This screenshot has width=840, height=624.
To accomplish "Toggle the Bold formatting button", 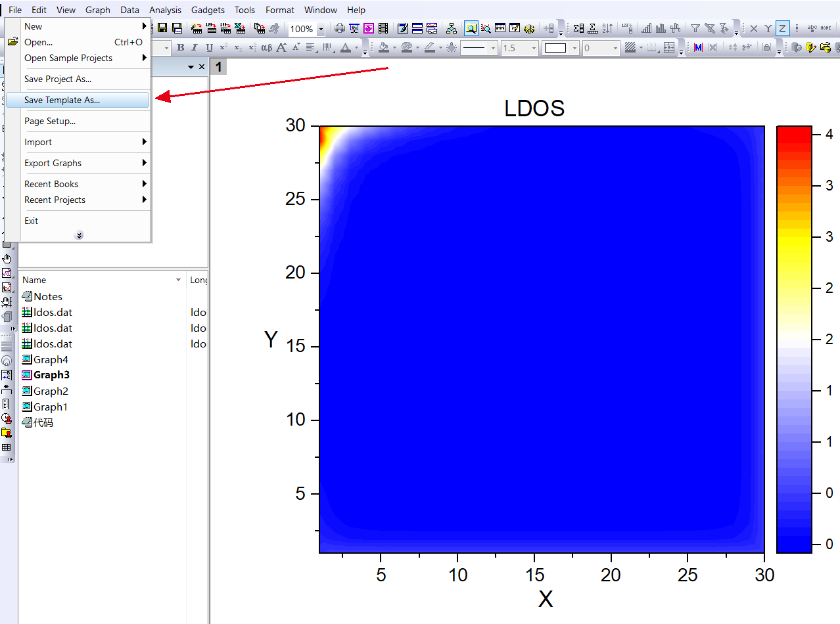I will click(x=181, y=48).
